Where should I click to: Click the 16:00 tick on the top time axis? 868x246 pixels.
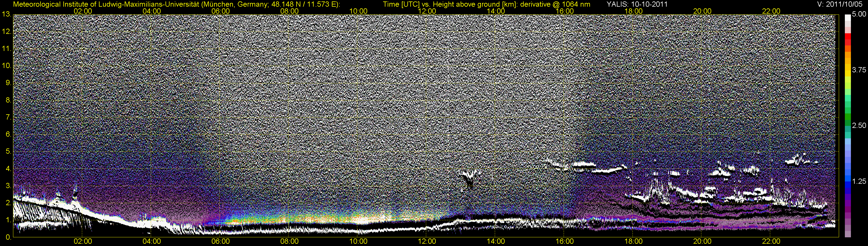click(x=565, y=11)
